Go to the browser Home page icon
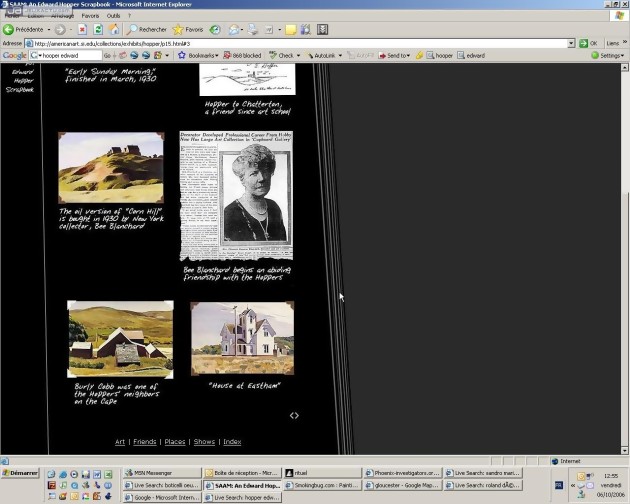The height and width of the screenshot is (504, 630). [114, 30]
